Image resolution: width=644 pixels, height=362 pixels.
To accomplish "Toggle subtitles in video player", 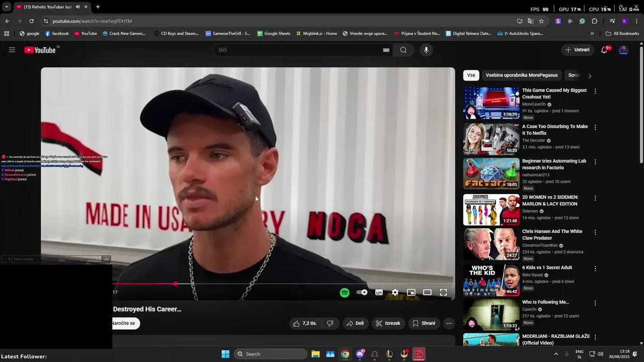I will coord(379,292).
